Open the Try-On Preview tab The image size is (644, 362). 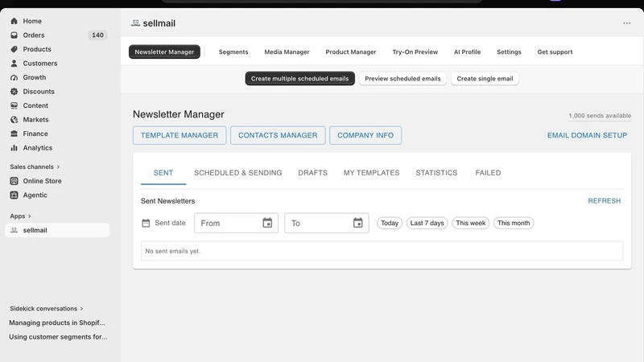click(x=415, y=51)
